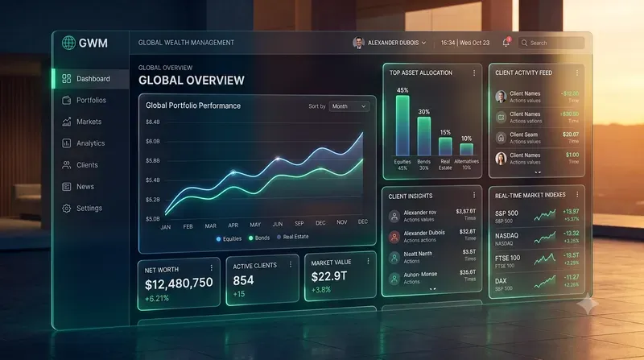The height and width of the screenshot is (360, 644).
Task: Click +3.8% market value change
Action: point(320,290)
